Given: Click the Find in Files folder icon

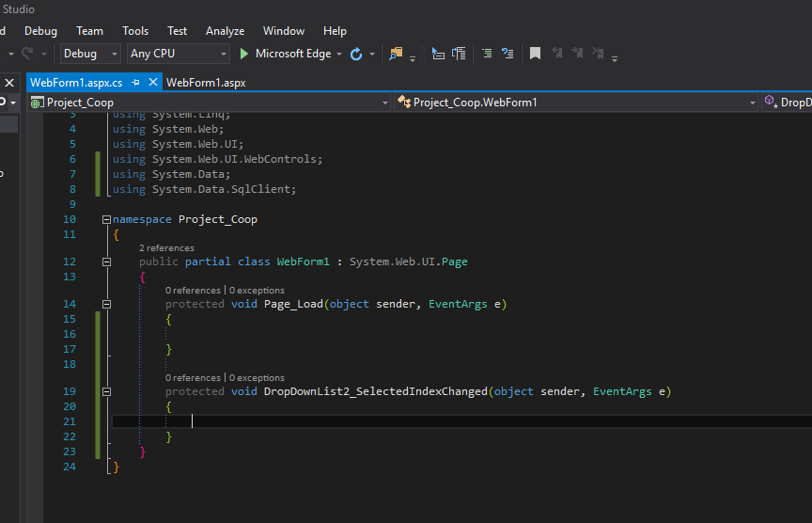Looking at the screenshot, I should pos(397,54).
